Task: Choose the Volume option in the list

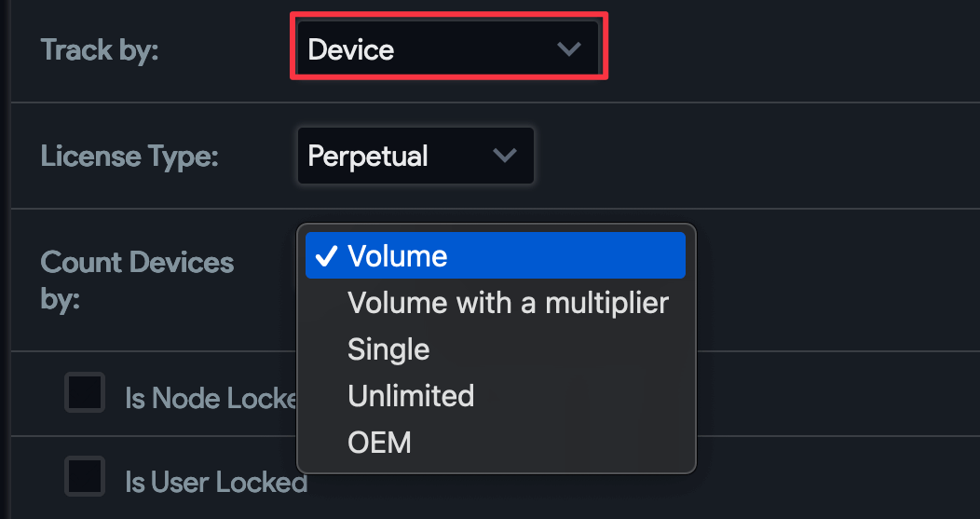Action: point(496,255)
